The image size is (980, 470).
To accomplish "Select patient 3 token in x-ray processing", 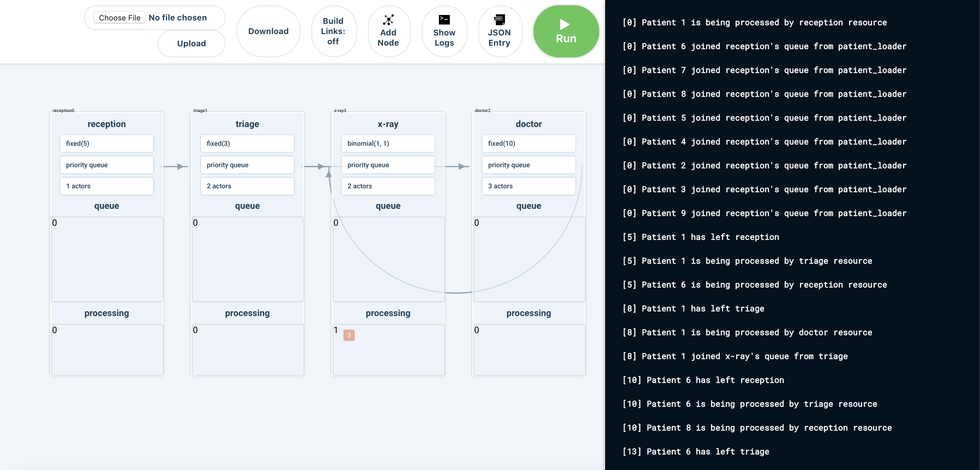I will coord(349,335).
